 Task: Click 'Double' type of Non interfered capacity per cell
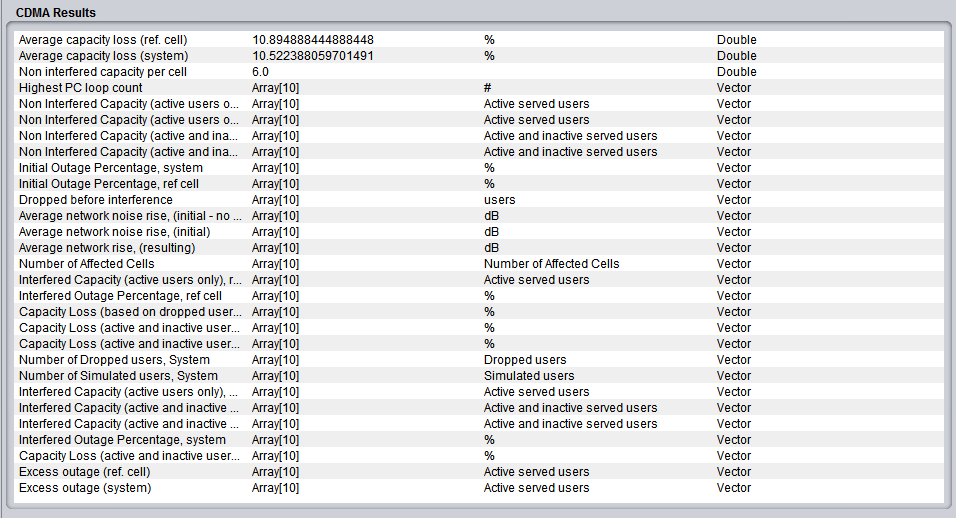tap(737, 72)
